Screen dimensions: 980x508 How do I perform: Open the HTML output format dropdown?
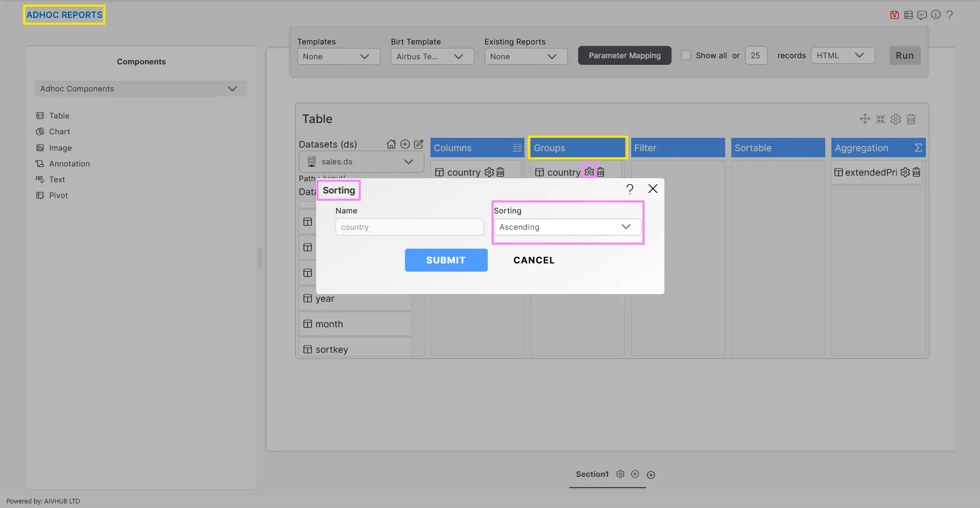tap(842, 56)
